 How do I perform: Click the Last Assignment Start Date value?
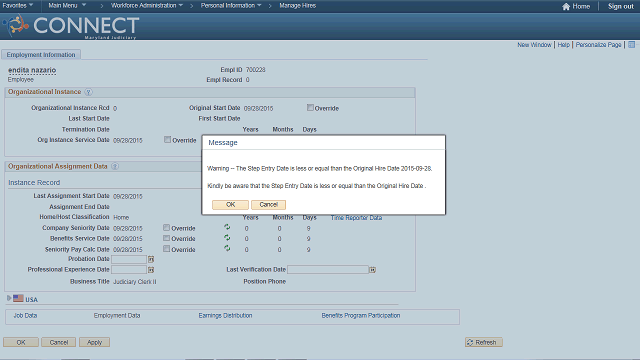pyautogui.click(x=128, y=197)
